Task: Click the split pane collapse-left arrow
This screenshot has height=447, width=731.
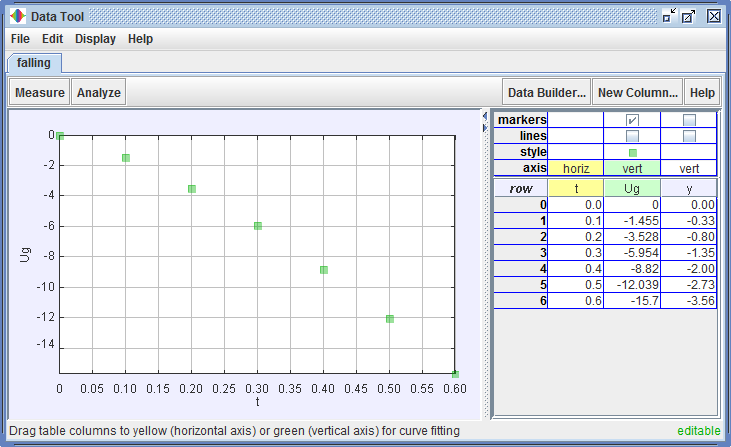Action: pos(486,117)
